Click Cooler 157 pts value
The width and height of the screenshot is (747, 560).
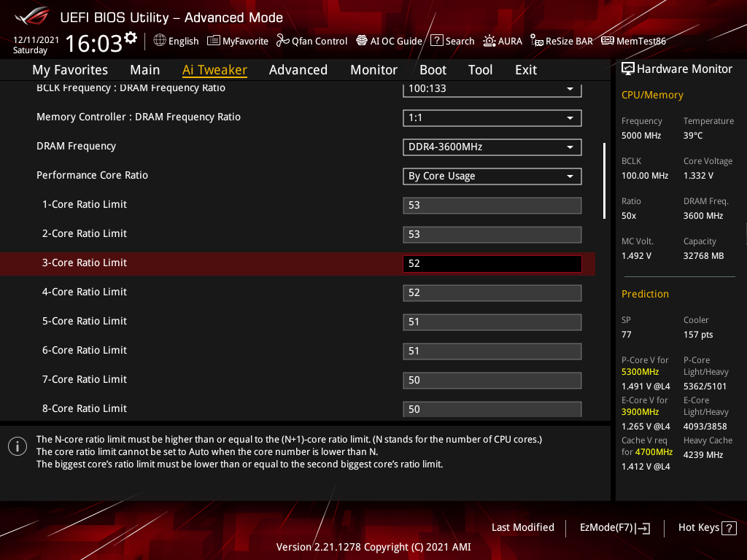[x=698, y=335]
